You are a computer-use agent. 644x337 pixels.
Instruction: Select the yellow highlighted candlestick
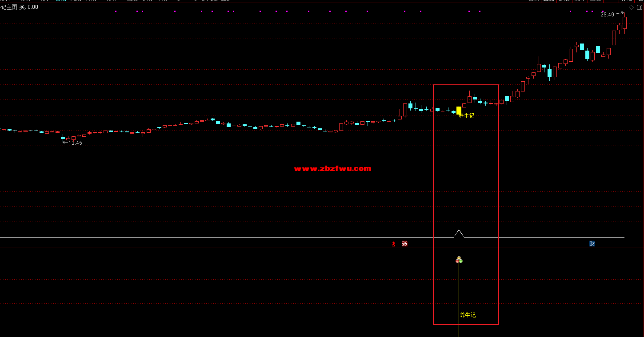pos(459,110)
